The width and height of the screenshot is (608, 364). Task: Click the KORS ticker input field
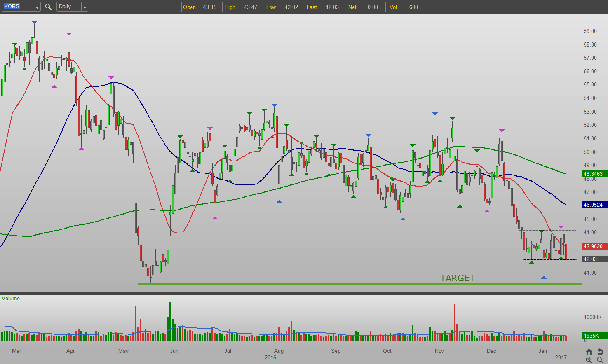(17, 7)
